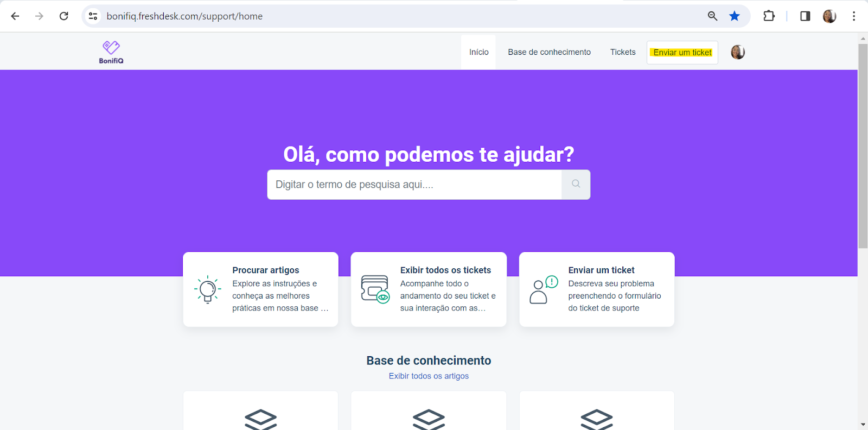Click the zoom magnifier icon in address bar
The height and width of the screenshot is (430, 868).
tap(712, 16)
